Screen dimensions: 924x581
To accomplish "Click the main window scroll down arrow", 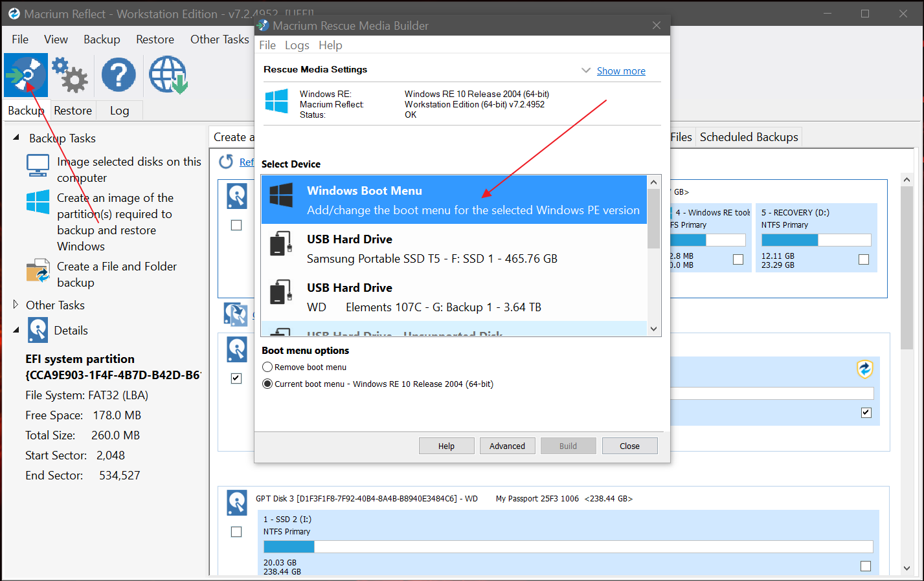I will coord(907,568).
